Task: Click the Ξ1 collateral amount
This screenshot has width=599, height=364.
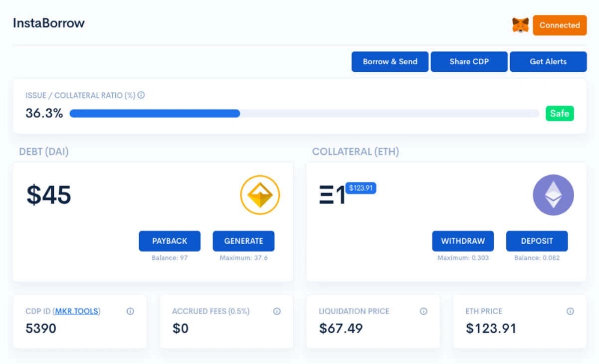Action: (332, 196)
